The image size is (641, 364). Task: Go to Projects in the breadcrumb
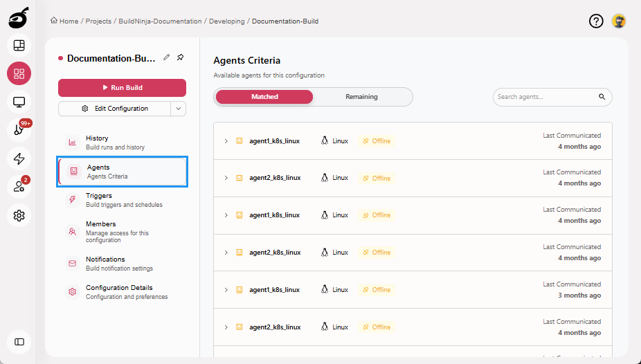coord(98,21)
